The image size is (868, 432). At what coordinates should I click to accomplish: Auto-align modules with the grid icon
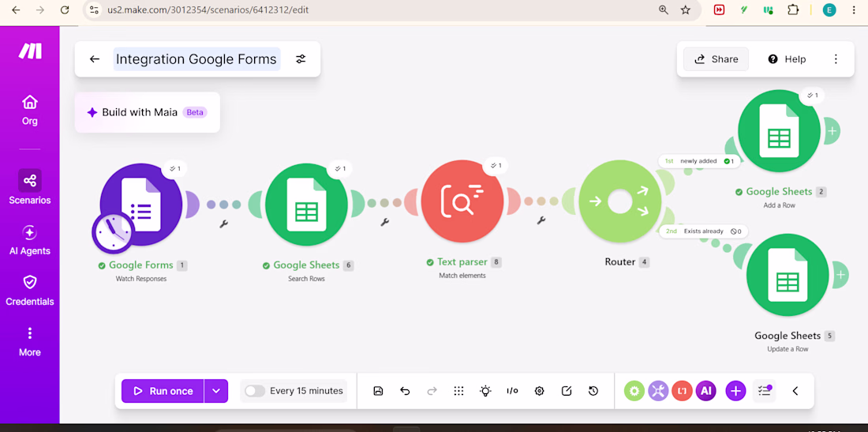pos(458,391)
